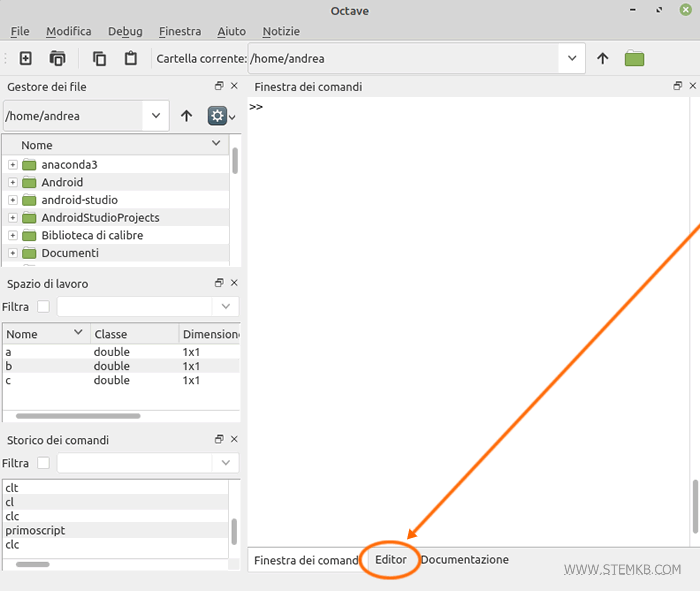
Task: Open the Debug menu
Action: [x=125, y=31]
